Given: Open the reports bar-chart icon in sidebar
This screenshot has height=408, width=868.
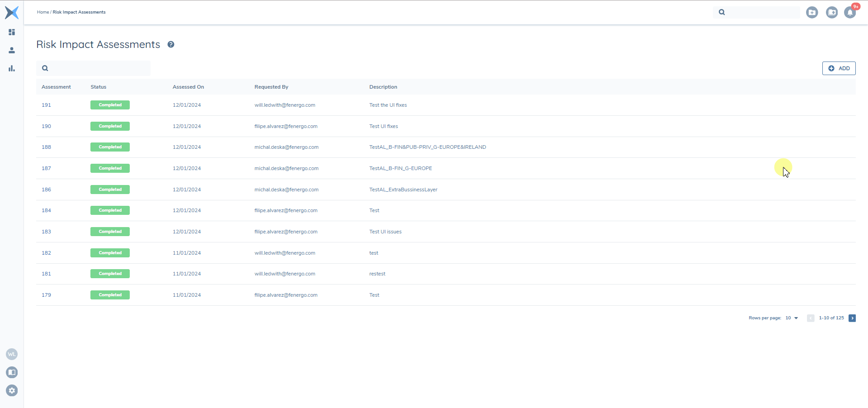Looking at the screenshot, I should (x=12, y=68).
